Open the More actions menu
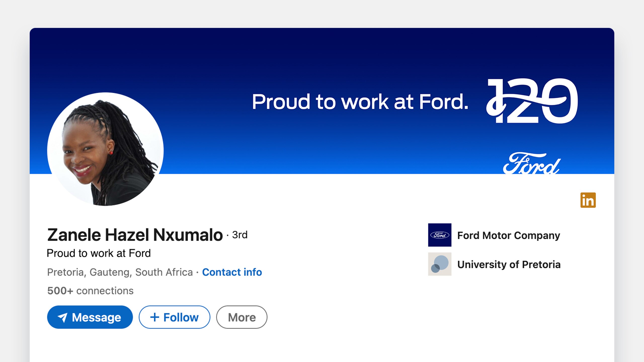The image size is (644, 362). coord(242,317)
